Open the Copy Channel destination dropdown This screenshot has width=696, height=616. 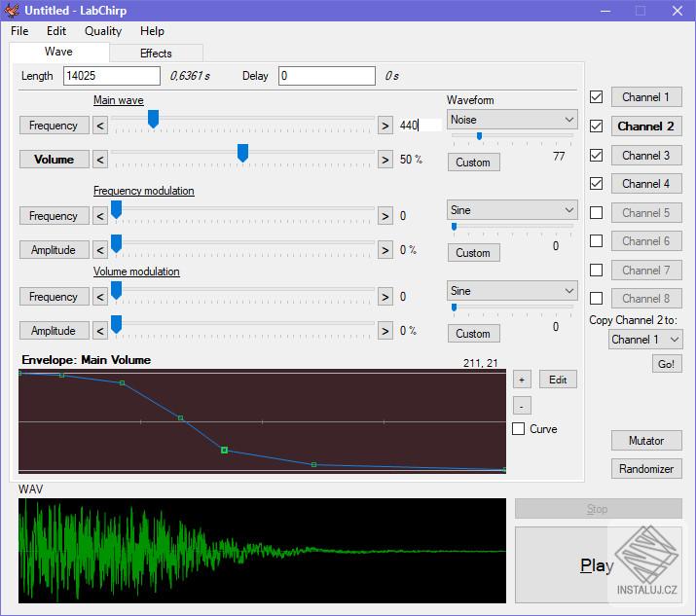click(x=645, y=340)
